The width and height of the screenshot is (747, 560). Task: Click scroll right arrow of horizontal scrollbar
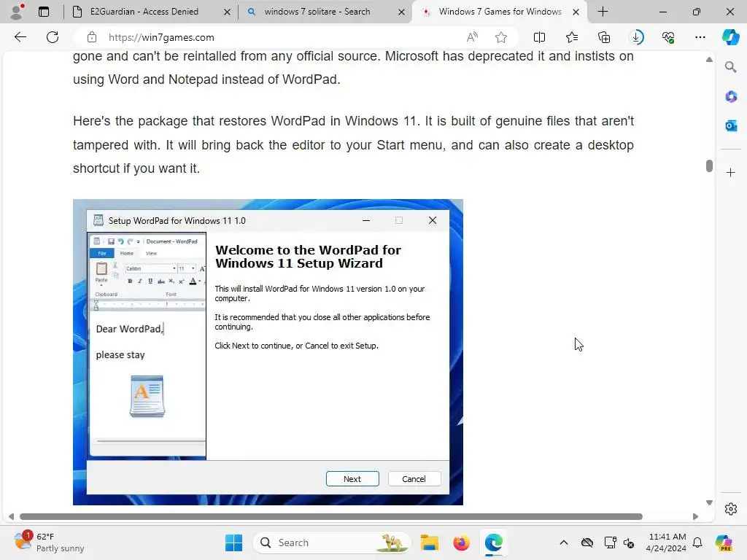click(695, 516)
